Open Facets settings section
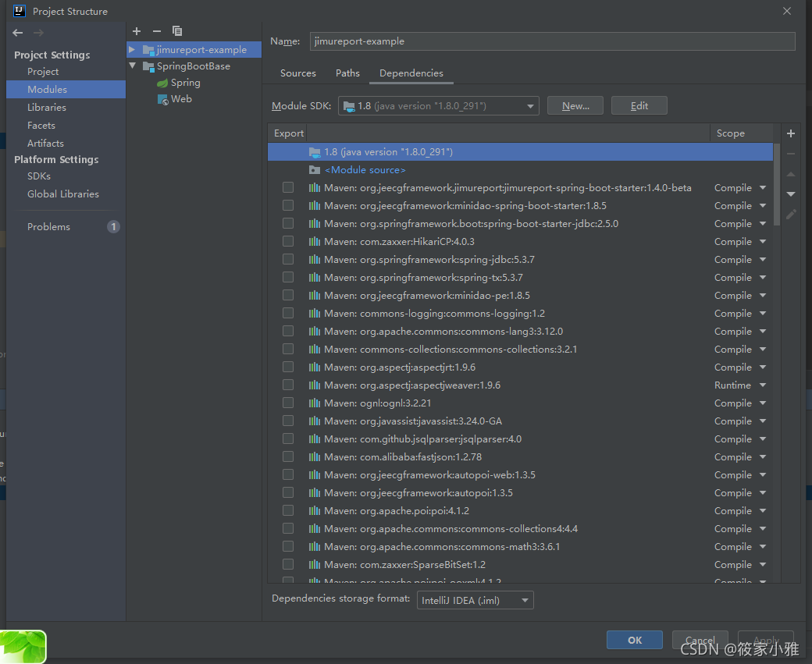 pos(41,126)
